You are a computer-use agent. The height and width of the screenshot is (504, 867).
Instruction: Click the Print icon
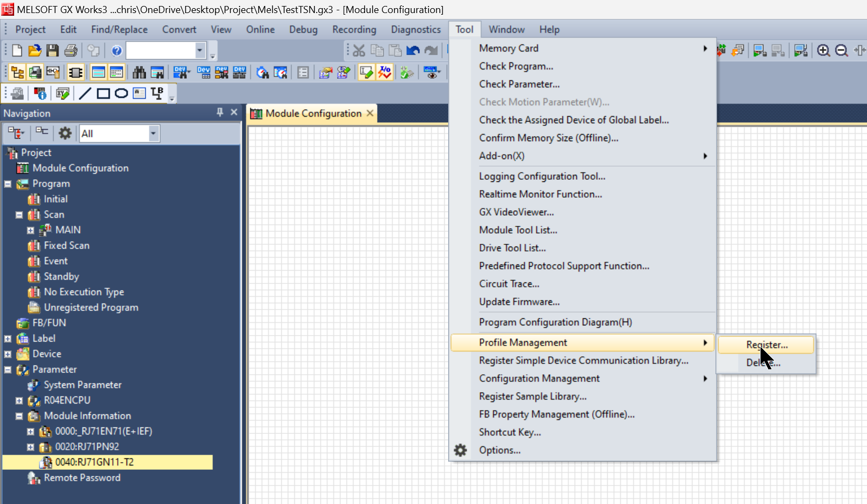point(71,51)
